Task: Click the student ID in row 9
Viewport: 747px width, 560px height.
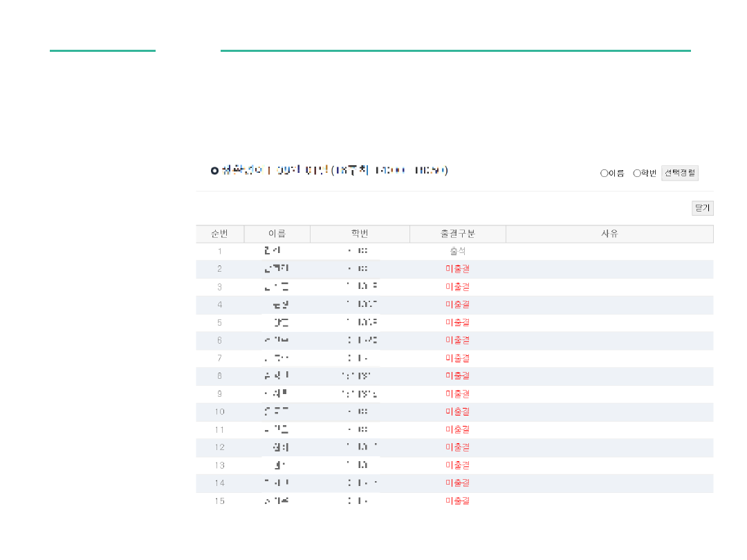Action: click(360, 394)
